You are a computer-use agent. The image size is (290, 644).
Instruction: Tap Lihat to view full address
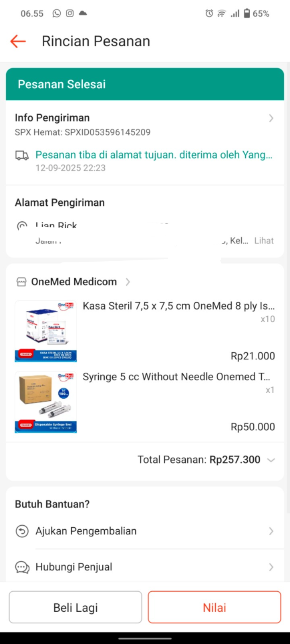(264, 241)
